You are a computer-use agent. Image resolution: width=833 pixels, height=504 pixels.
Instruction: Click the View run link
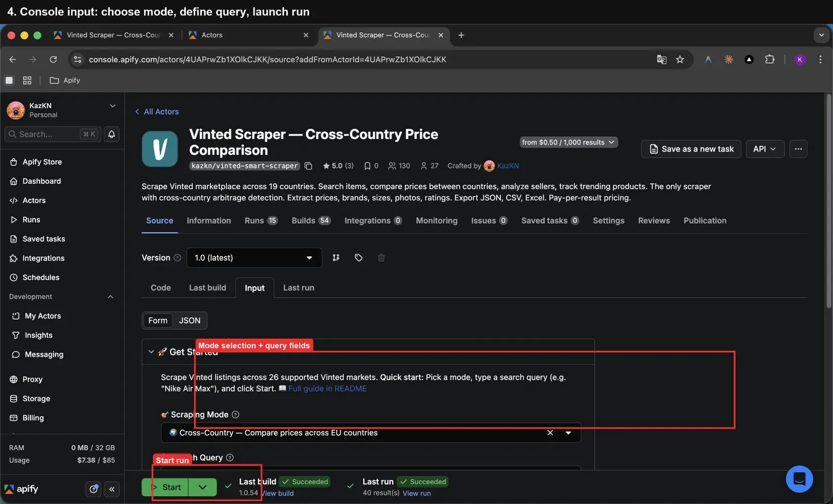click(416, 493)
